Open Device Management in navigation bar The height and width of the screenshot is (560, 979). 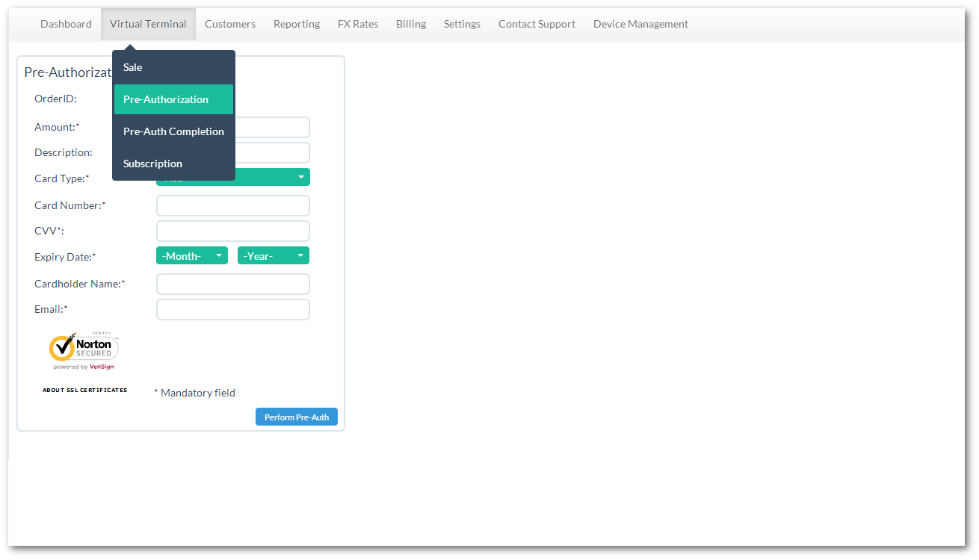click(x=640, y=24)
